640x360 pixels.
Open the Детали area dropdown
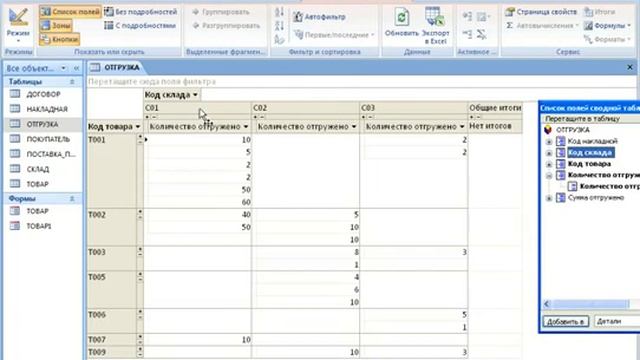[617, 322]
